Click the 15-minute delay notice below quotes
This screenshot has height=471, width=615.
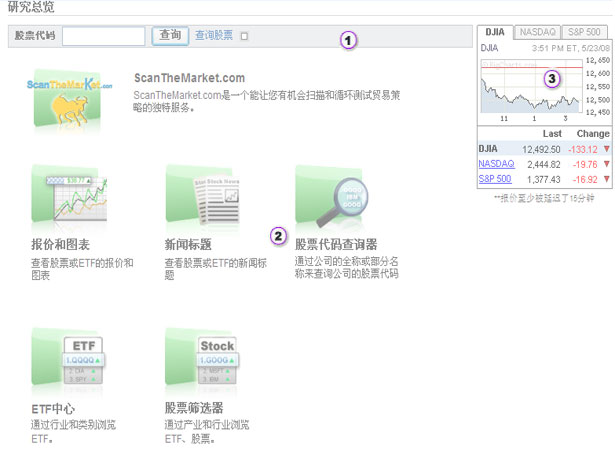click(544, 198)
